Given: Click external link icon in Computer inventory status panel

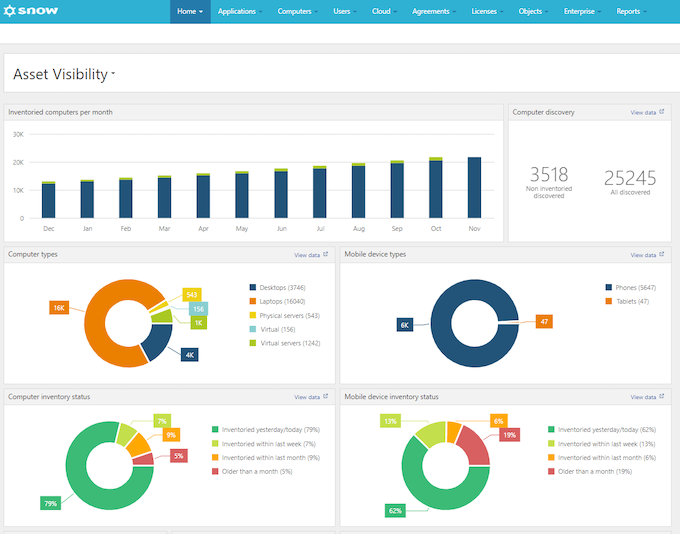Looking at the screenshot, I should pyautogui.click(x=325, y=397).
